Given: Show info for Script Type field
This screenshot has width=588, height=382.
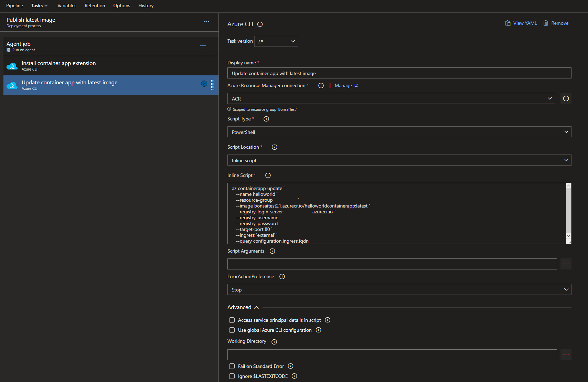Looking at the screenshot, I should (x=266, y=119).
